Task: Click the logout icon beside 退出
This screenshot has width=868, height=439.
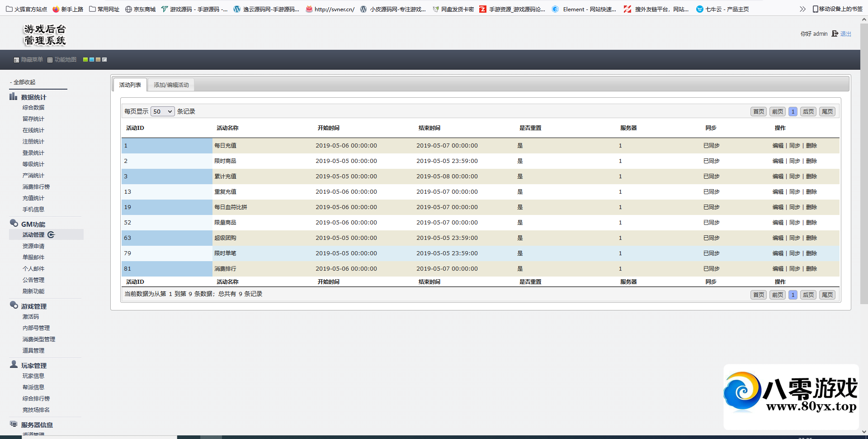Action: (x=835, y=34)
